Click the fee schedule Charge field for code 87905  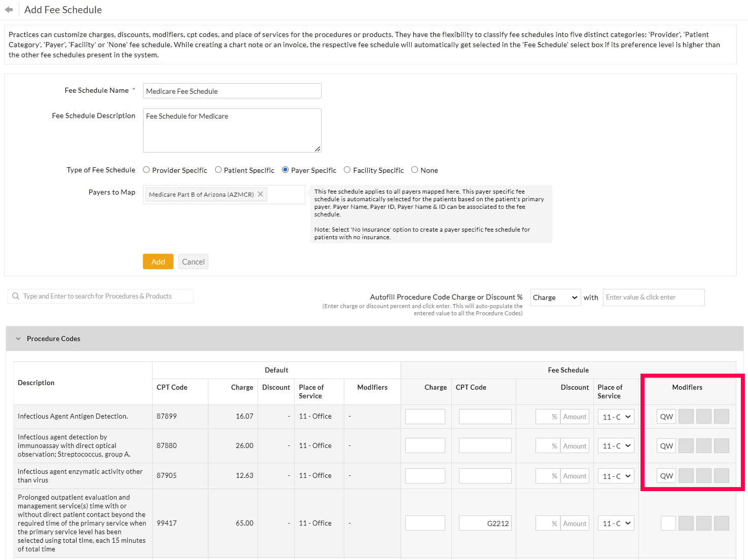pyautogui.click(x=425, y=476)
